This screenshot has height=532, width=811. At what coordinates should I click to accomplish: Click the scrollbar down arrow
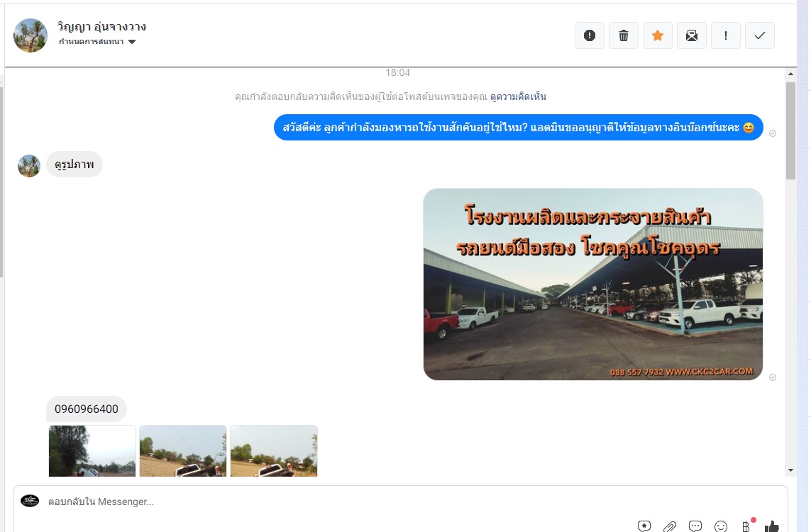pos(791,470)
